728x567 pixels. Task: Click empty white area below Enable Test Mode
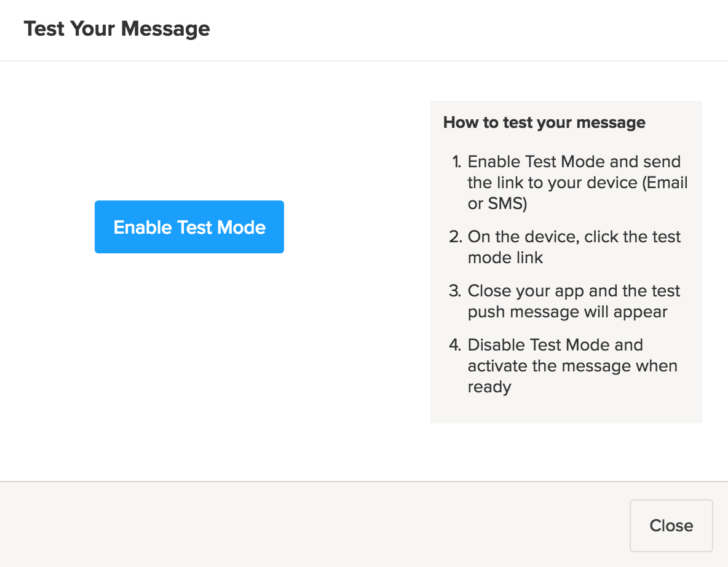pos(189,344)
